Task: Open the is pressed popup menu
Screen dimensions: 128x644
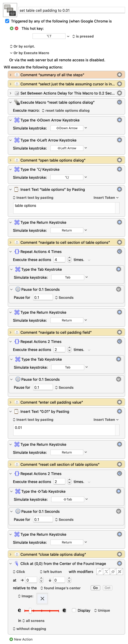Action: (83, 36)
